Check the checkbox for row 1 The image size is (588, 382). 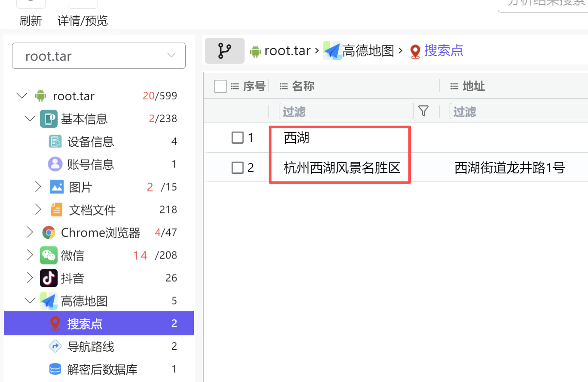238,138
